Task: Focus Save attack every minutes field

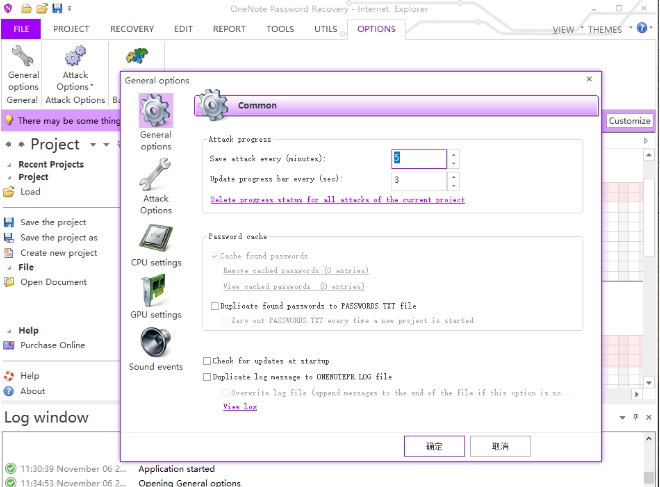Action: (419, 159)
